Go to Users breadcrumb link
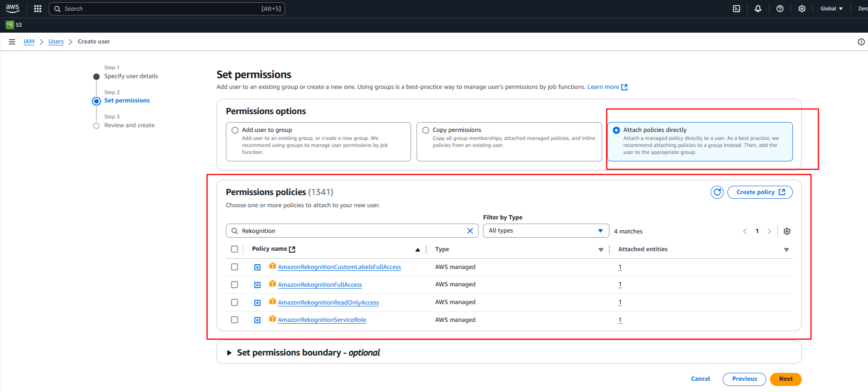 coord(56,42)
